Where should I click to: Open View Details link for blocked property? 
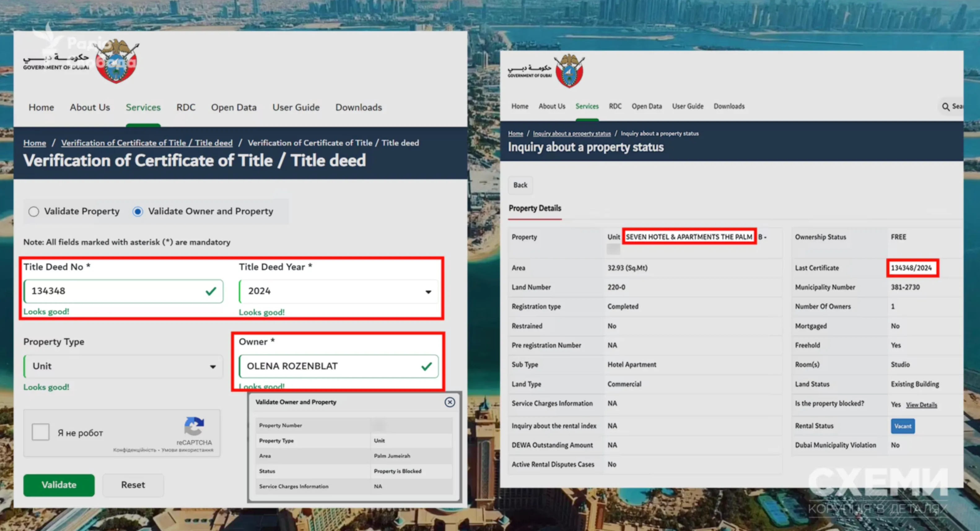pos(921,405)
